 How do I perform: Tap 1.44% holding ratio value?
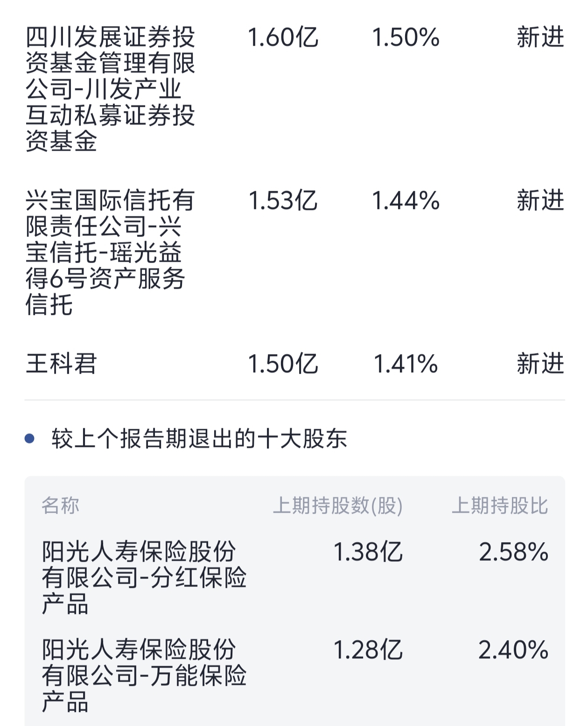(x=406, y=201)
